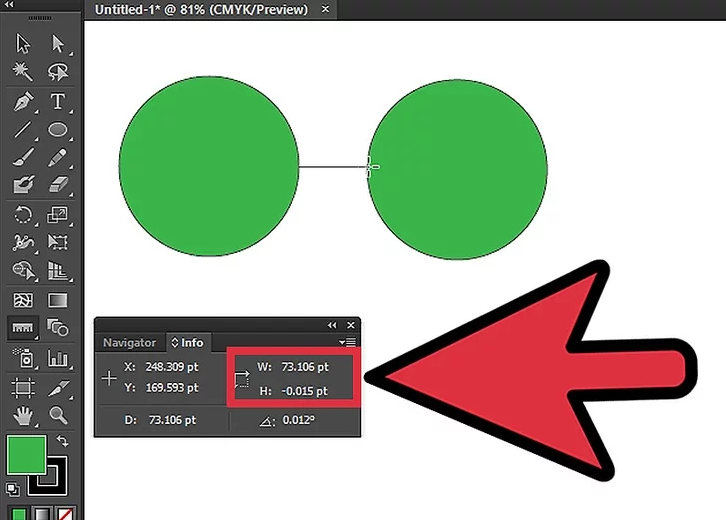Select the Mesh tool

(x=23, y=301)
